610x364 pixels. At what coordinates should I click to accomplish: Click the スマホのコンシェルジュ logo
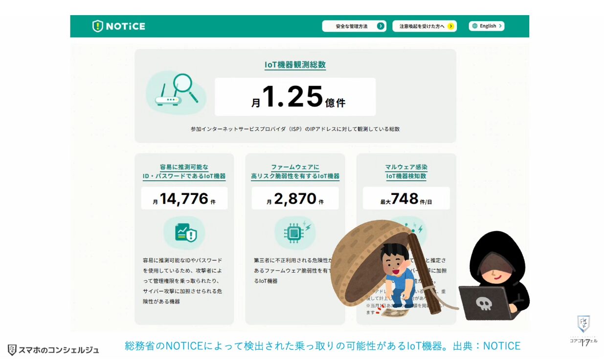53,350
